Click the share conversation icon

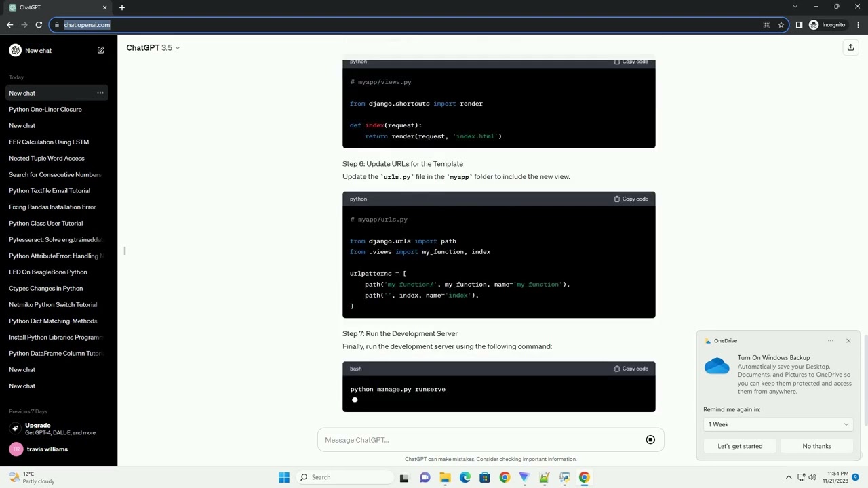pos(850,47)
